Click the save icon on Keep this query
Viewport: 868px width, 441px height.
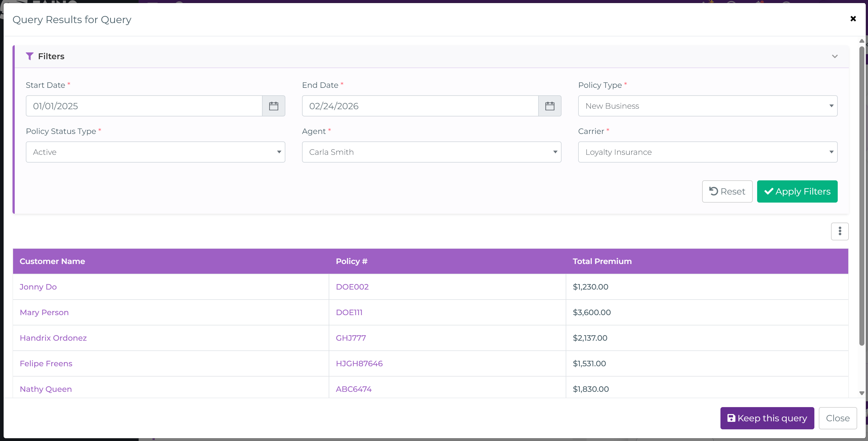click(731, 418)
